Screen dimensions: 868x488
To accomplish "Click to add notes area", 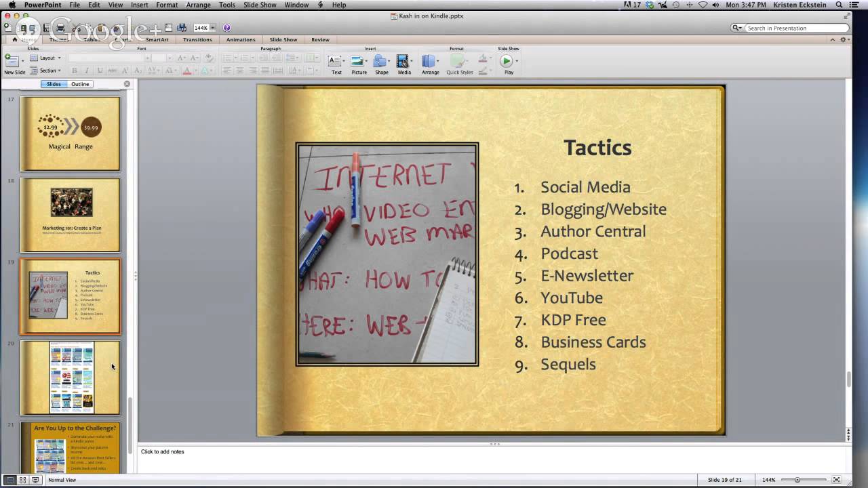I will (492, 459).
